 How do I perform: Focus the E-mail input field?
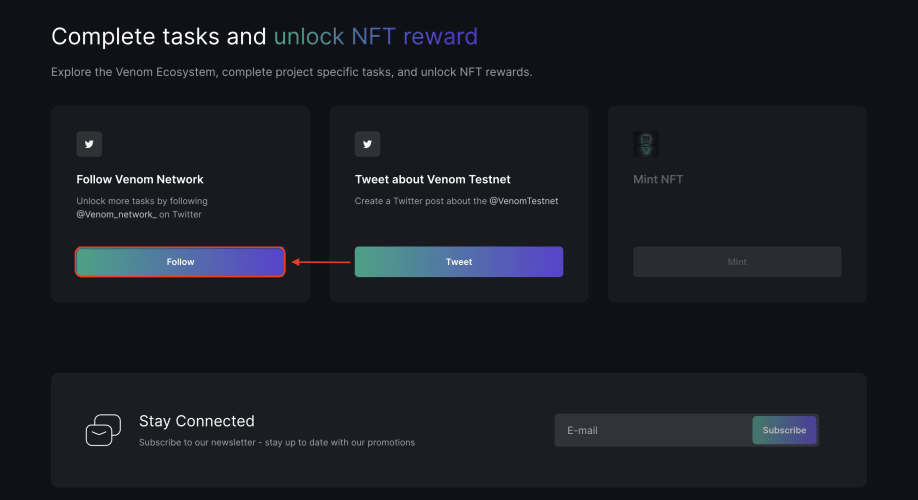pos(653,430)
